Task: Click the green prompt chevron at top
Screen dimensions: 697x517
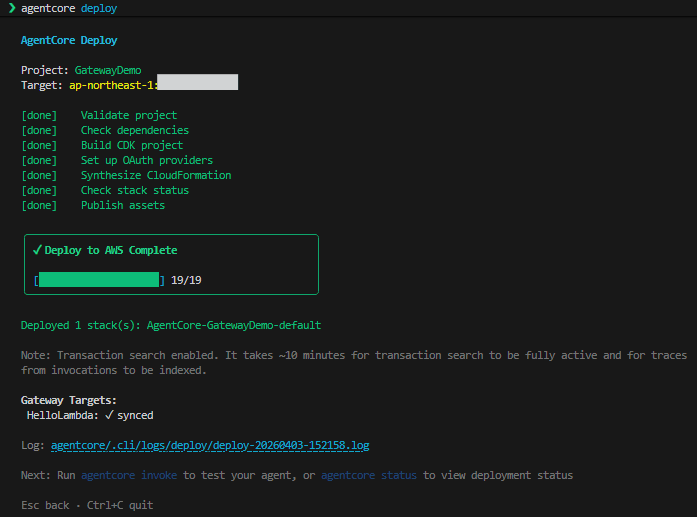Action: [x=11, y=8]
